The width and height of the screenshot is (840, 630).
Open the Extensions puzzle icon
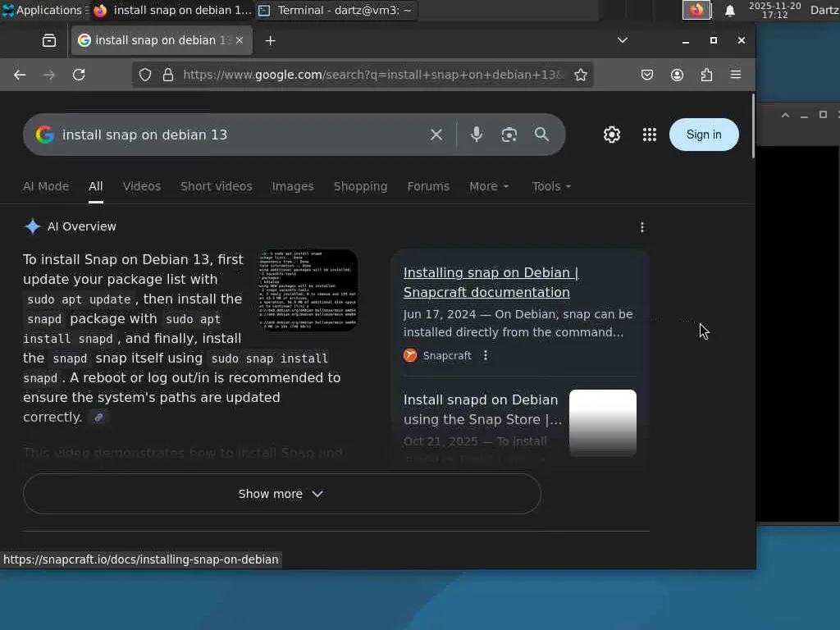point(706,75)
